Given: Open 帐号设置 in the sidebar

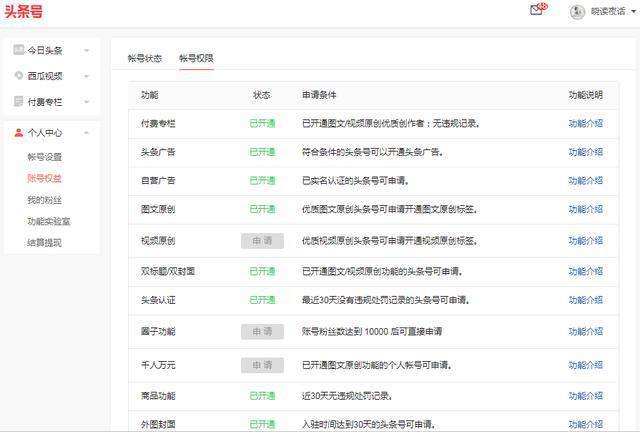Looking at the screenshot, I should click(44, 157).
